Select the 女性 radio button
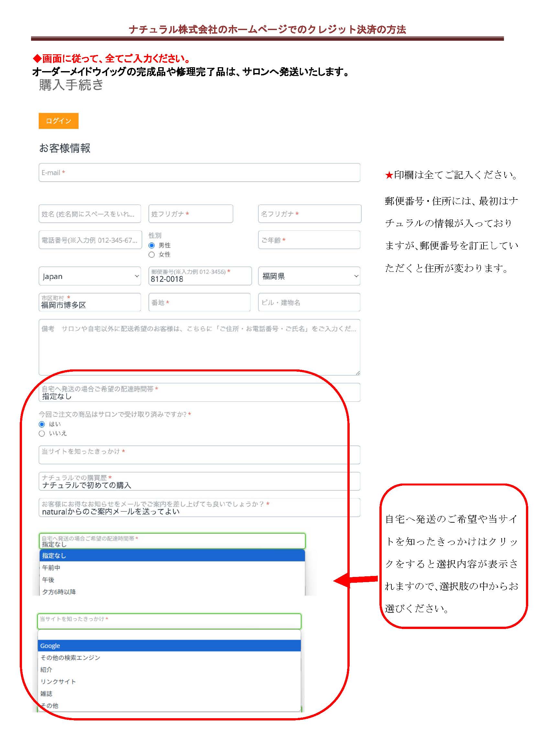Image resolution: width=535 pixels, height=756 pixels. coord(151,254)
